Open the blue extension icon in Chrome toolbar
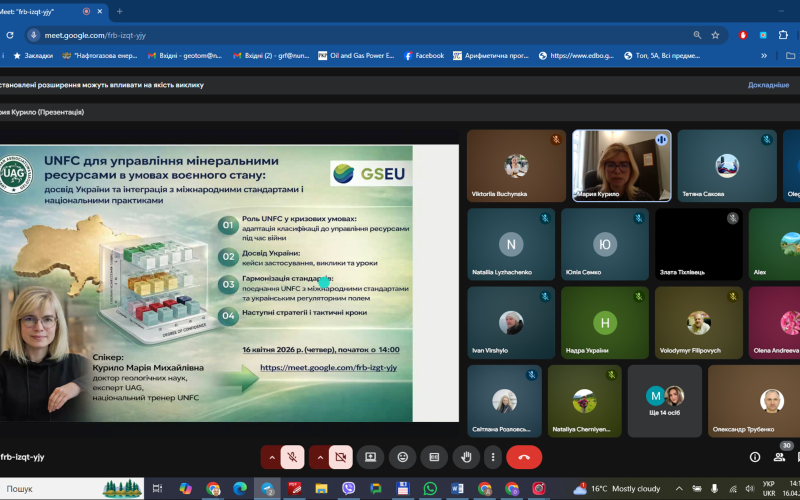The height and width of the screenshot is (500, 800). point(763,35)
